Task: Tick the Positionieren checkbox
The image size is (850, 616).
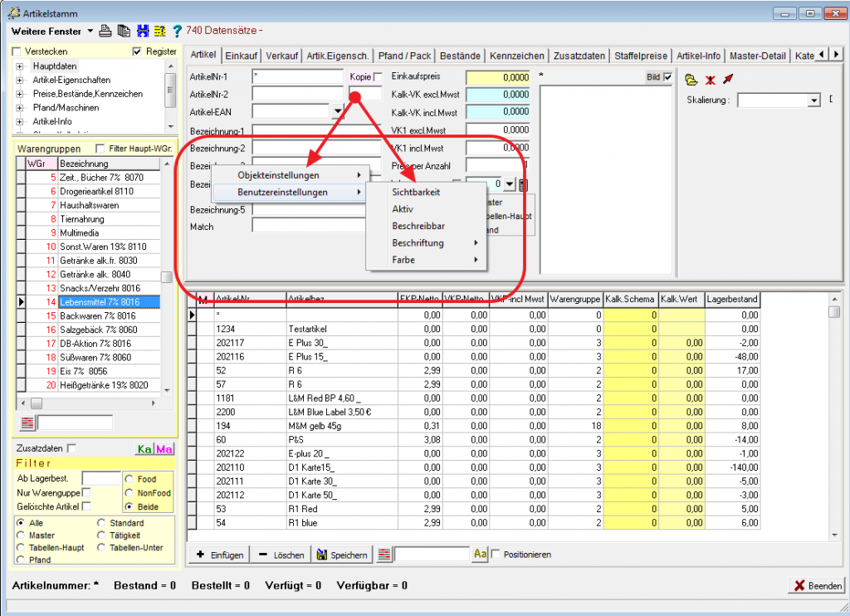Action: click(x=496, y=555)
